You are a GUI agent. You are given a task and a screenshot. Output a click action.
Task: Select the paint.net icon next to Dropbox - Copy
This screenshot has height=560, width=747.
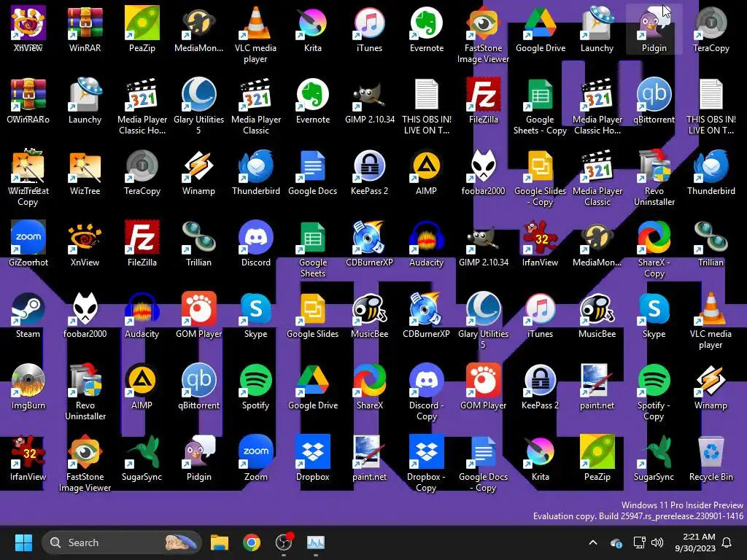(x=370, y=458)
